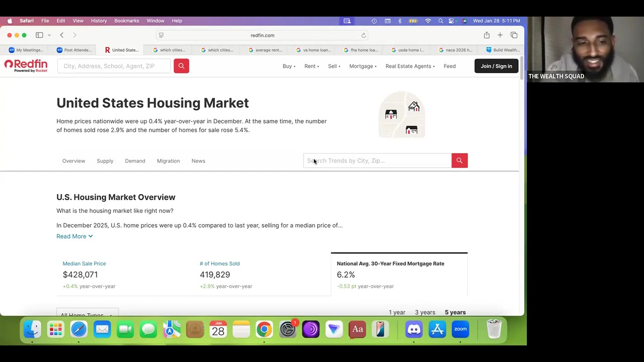Image resolution: width=644 pixels, height=362 pixels.
Task: Expand the Rent menu
Action: [x=311, y=66]
